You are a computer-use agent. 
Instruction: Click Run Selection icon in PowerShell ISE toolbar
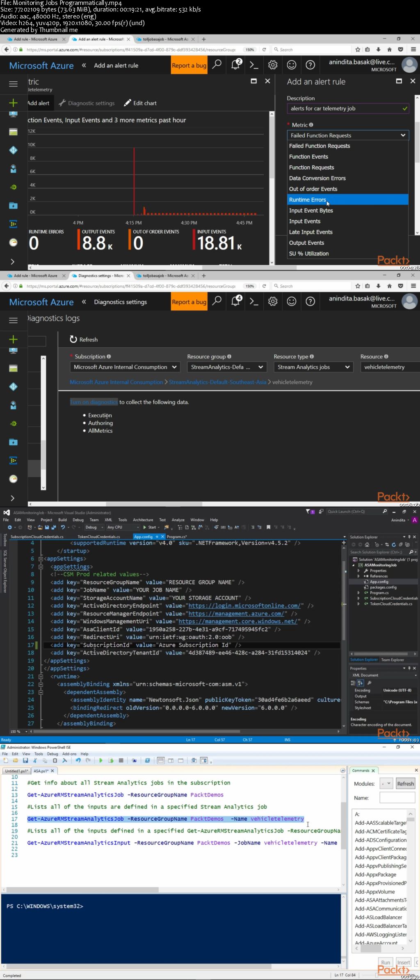(111, 760)
